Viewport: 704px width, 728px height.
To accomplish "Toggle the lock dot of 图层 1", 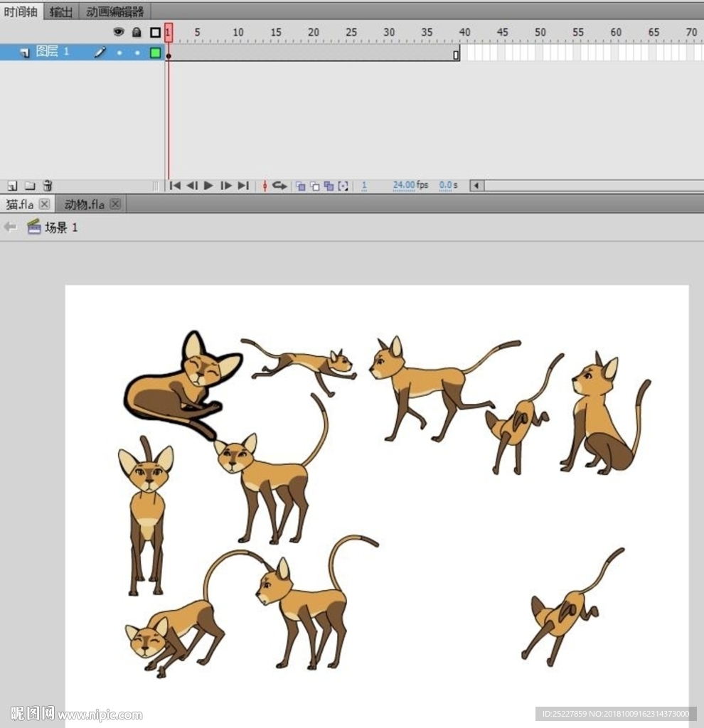I will click(x=137, y=53).
